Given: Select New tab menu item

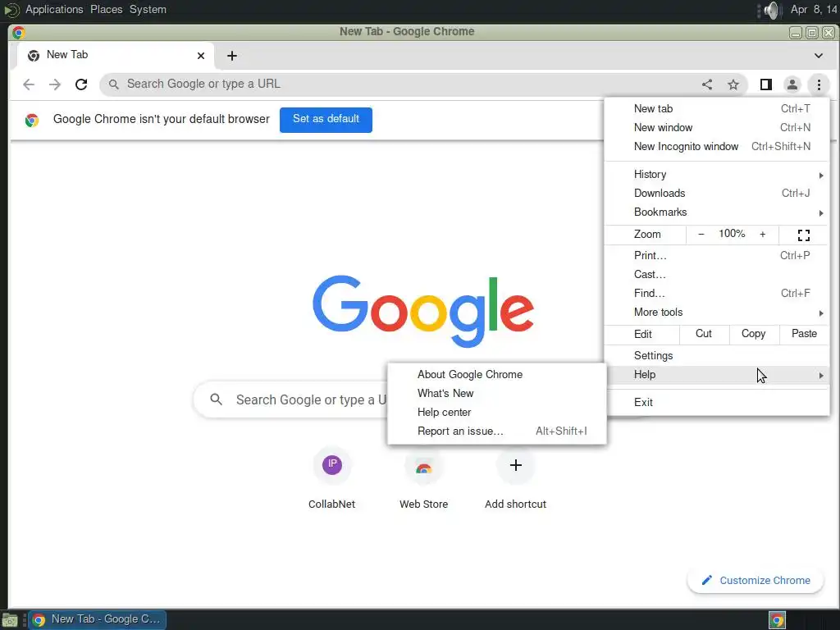Looking at the screenshot, I should pyautogui.click(x=717, y=109).
